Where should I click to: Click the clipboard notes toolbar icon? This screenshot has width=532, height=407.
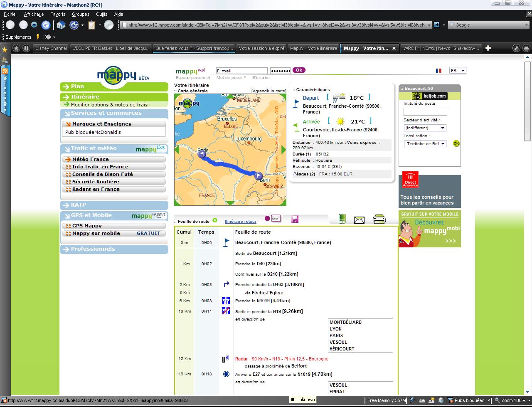tap(91, 25)
